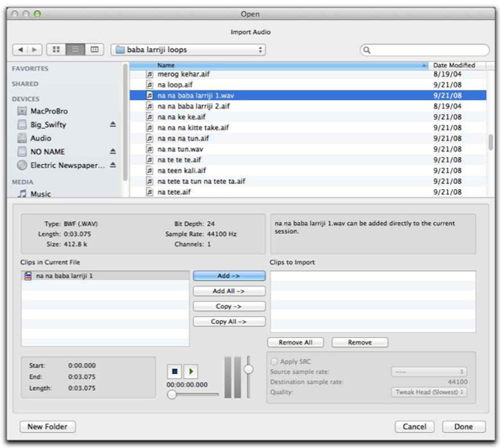Click the file list vertical scrollbar
Viewport: 504px width, 448px height.
click(x=491, y=142)
